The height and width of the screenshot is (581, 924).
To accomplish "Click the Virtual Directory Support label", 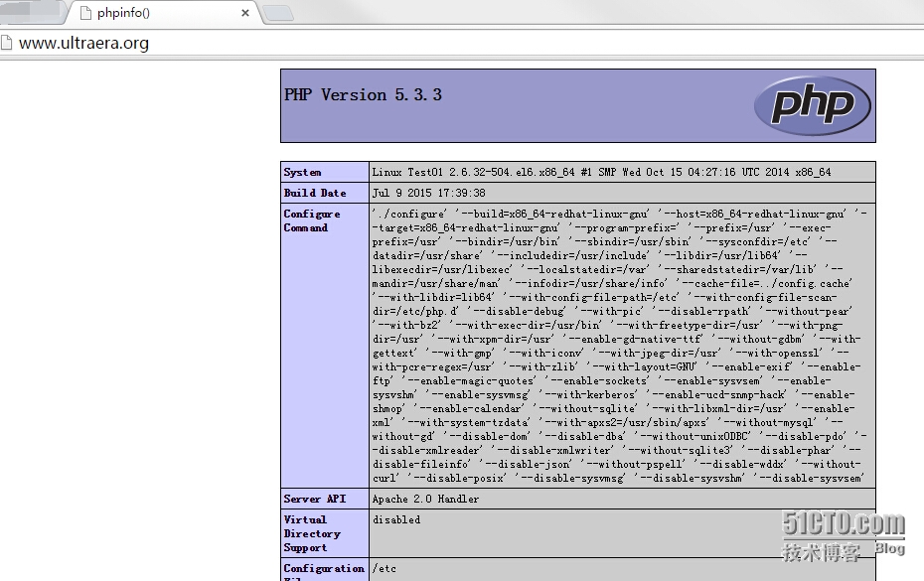I will pos(312,533).
